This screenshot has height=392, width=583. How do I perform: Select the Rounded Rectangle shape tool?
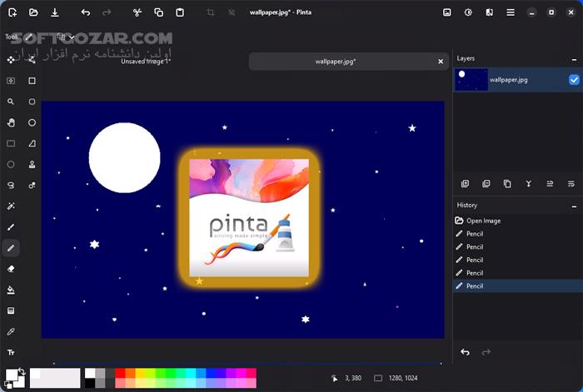pos(32,102)
